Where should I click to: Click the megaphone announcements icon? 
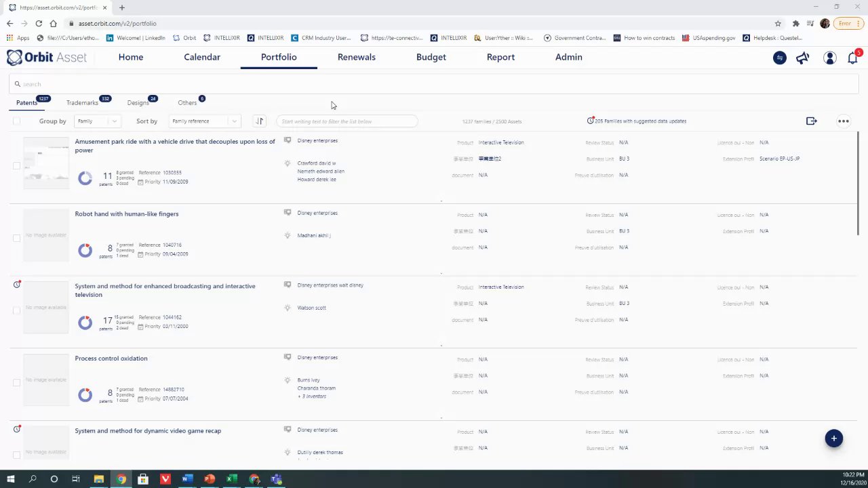coord(803,58)
